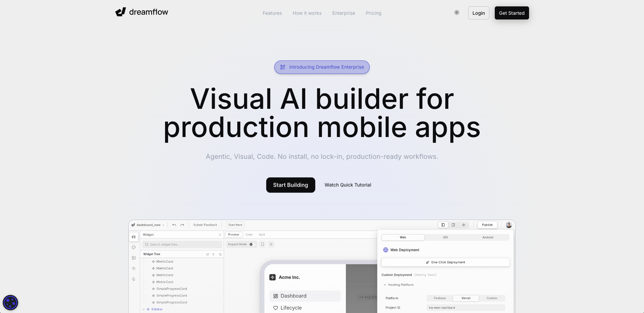Open the Enterprise nav link
Image resolution: width=644 pixels, height=313 pixels.
coord(344,13)
